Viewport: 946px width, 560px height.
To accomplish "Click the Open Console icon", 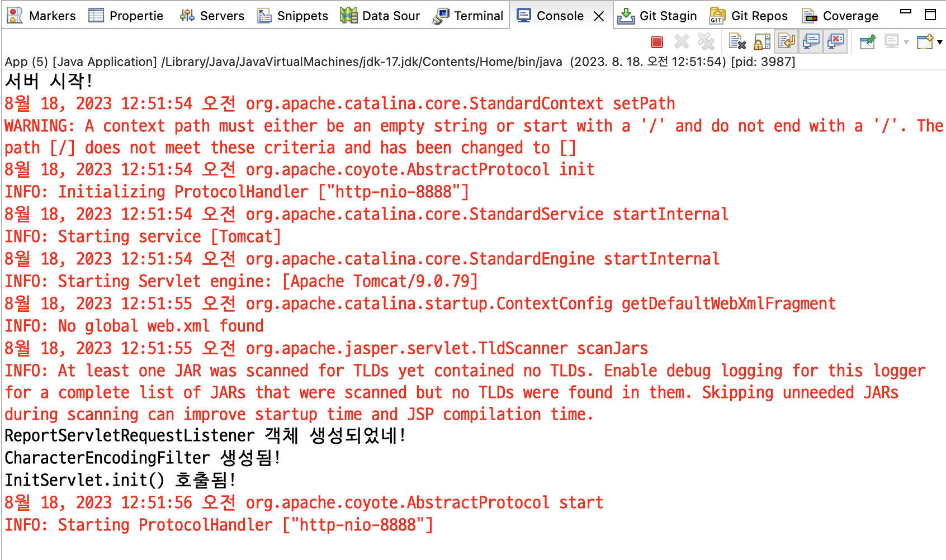I will (x=925, y=42).
